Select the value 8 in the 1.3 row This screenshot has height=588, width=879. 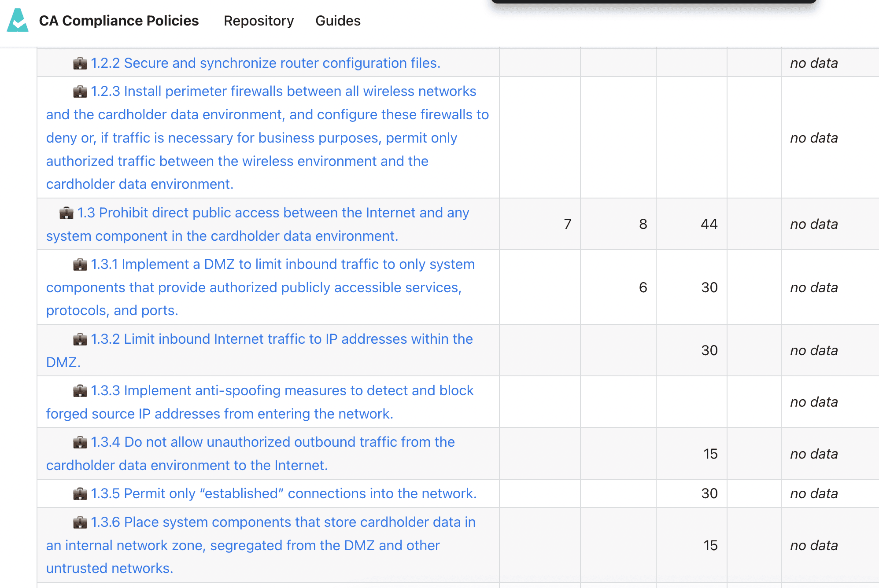(x=643, y=224)
